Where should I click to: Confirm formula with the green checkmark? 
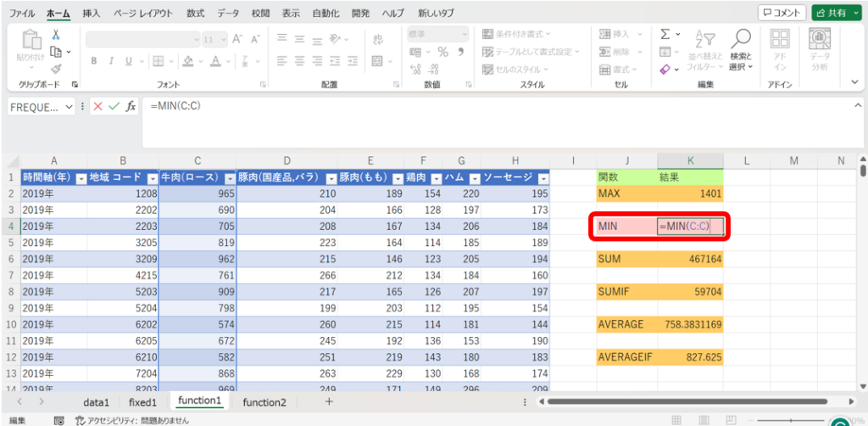click(114, 106)
